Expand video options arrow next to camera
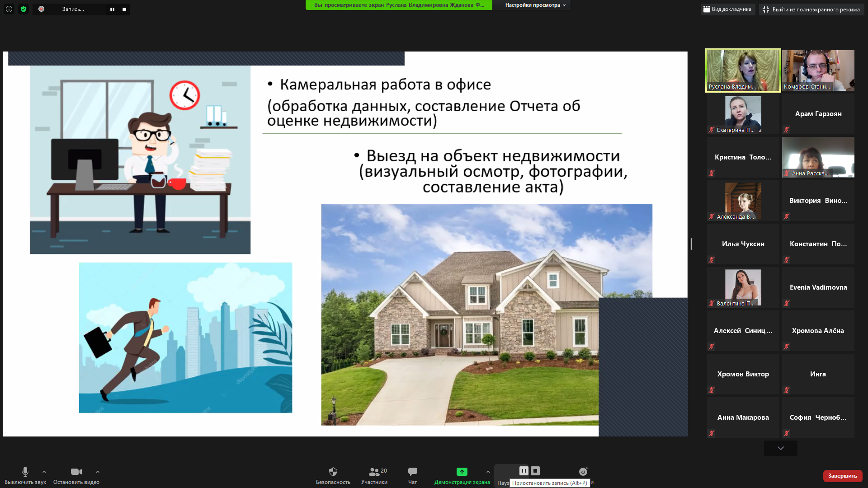The width and height of the screenshot is (868, 488). pyautogui.click(x=98, y=472)
